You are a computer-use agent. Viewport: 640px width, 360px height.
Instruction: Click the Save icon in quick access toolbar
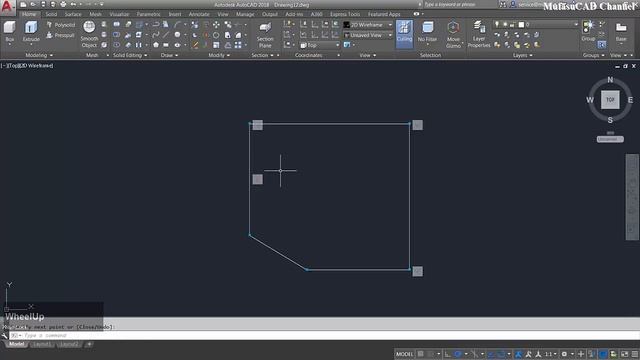tap(43, 4)
